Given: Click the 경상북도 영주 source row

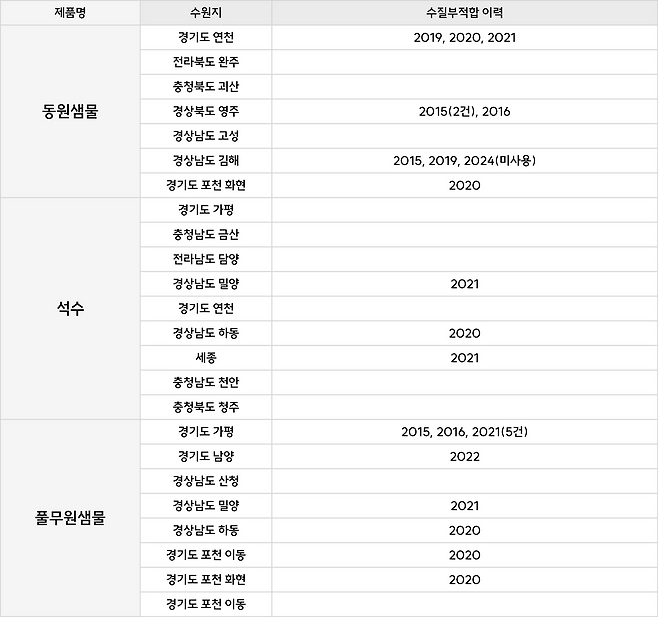Looking at the screenshot, I should (x=205, y=111).
